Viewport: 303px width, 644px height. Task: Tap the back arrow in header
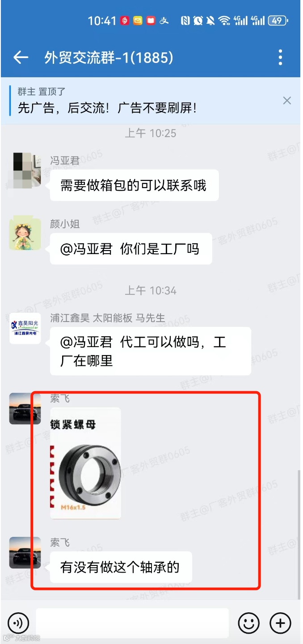tap(21, 57)
